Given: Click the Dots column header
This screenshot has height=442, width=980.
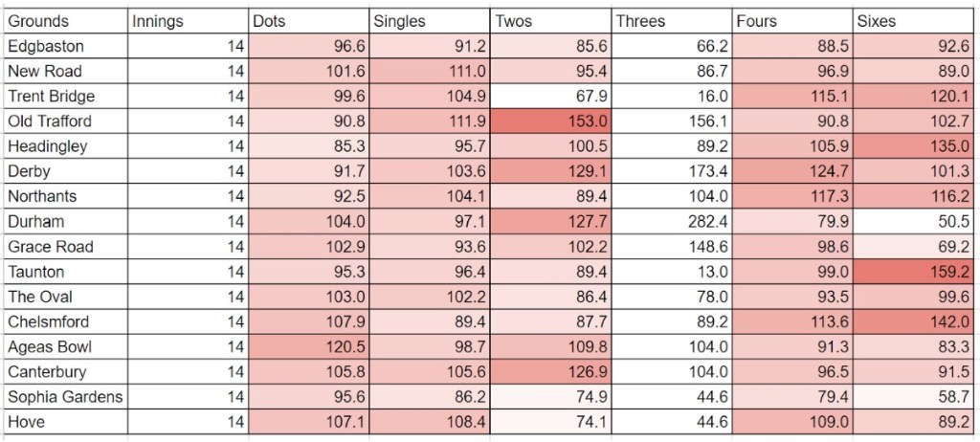Looking at the screenshot, I should pos(307,20).
